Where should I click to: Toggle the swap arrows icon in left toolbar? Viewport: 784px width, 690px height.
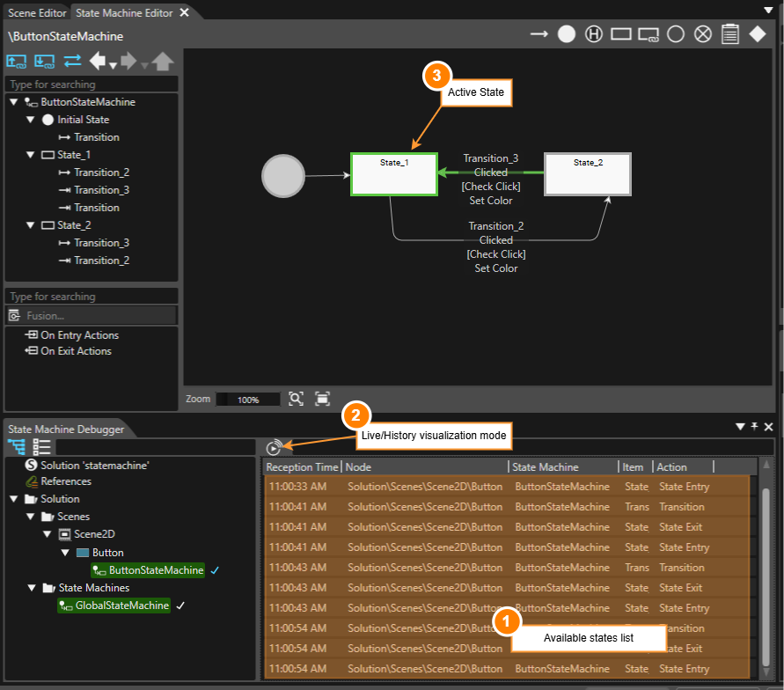pyautogui.click(x=72, y=61)
